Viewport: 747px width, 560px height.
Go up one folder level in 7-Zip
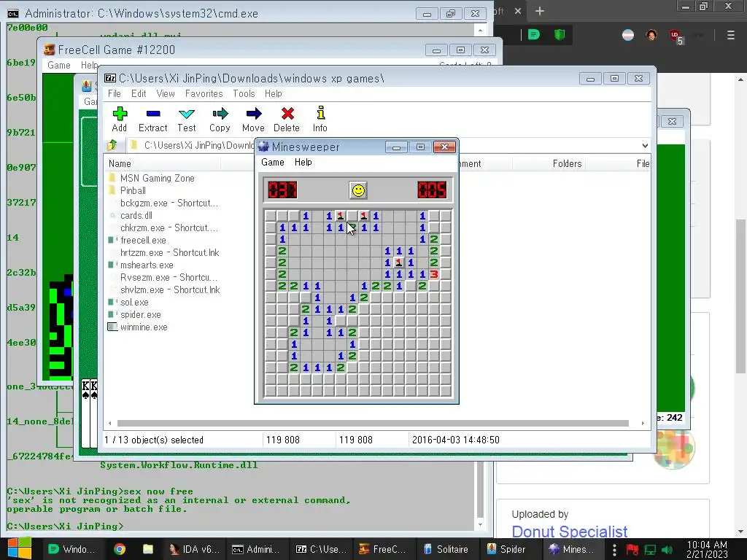tap(112, 145)
